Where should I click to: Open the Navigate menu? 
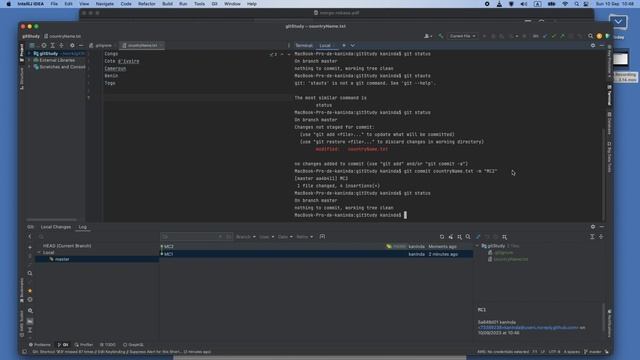(x=104, y=4)
